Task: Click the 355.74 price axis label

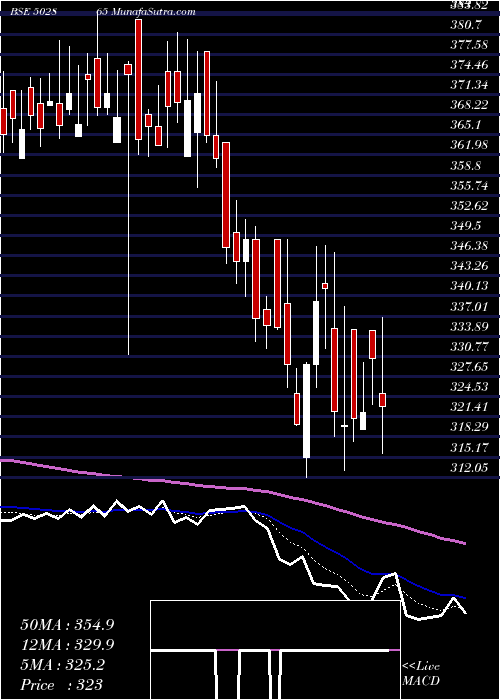Action: tap(469, 185)
